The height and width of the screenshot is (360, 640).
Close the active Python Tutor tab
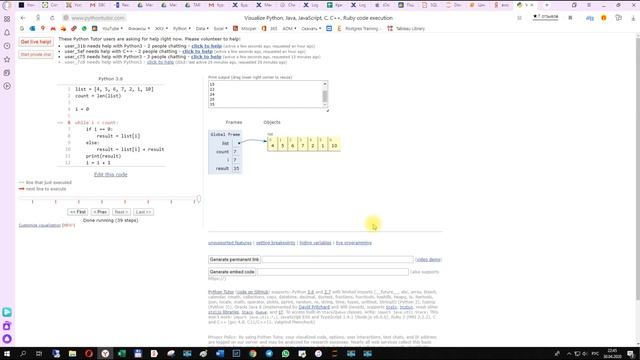531,5
